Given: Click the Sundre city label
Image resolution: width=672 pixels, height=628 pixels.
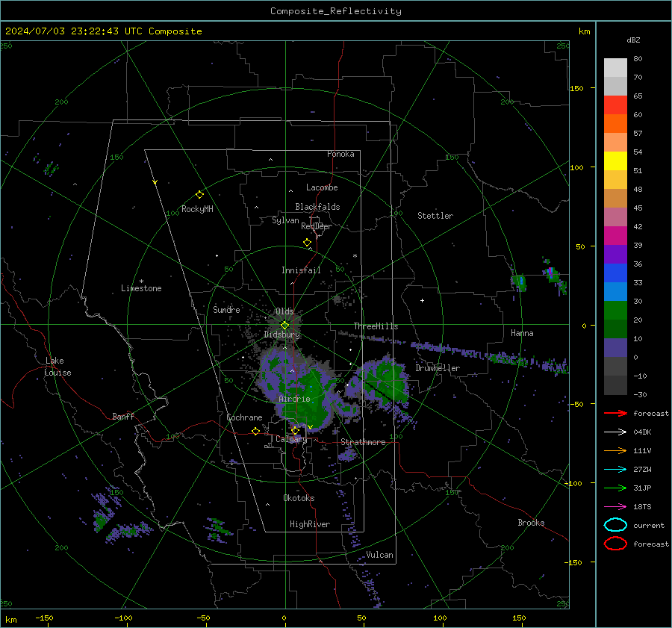Looking at the screenshot, I should pos(226,309).
